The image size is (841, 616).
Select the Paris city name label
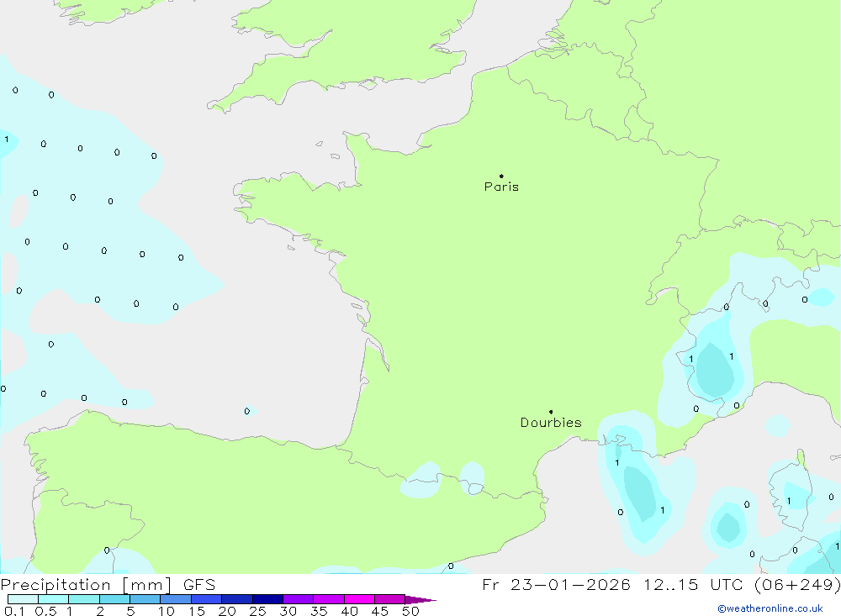[501, 187]
